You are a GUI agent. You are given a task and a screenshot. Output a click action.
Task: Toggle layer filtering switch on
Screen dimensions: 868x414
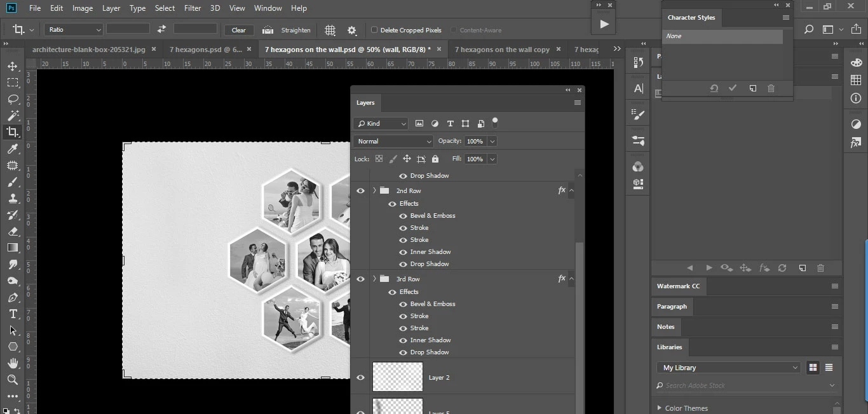pos(495,122)
